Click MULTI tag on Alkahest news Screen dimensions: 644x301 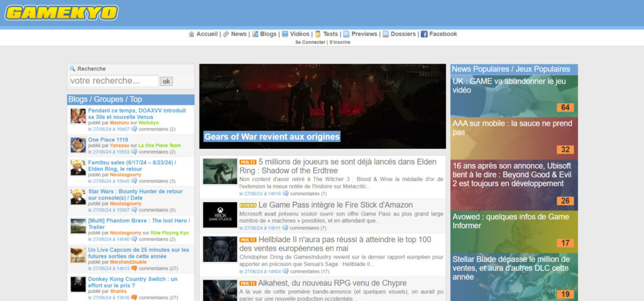pos(248,283)
